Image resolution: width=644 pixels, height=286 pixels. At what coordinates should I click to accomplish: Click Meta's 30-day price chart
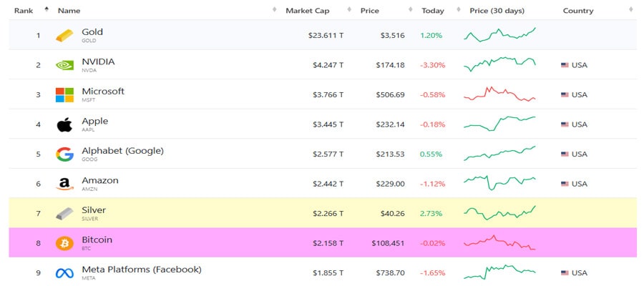pyautogui.click(x=500, y=272)
